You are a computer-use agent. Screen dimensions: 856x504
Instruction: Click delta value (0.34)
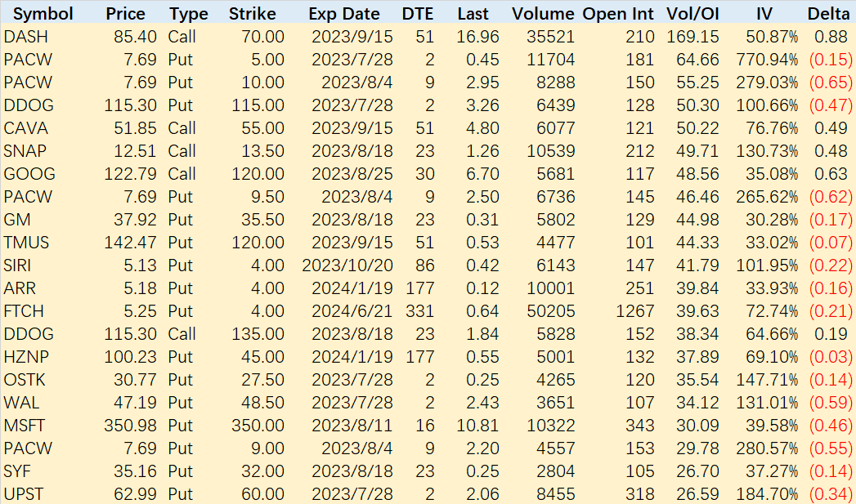tap(831, 495)
